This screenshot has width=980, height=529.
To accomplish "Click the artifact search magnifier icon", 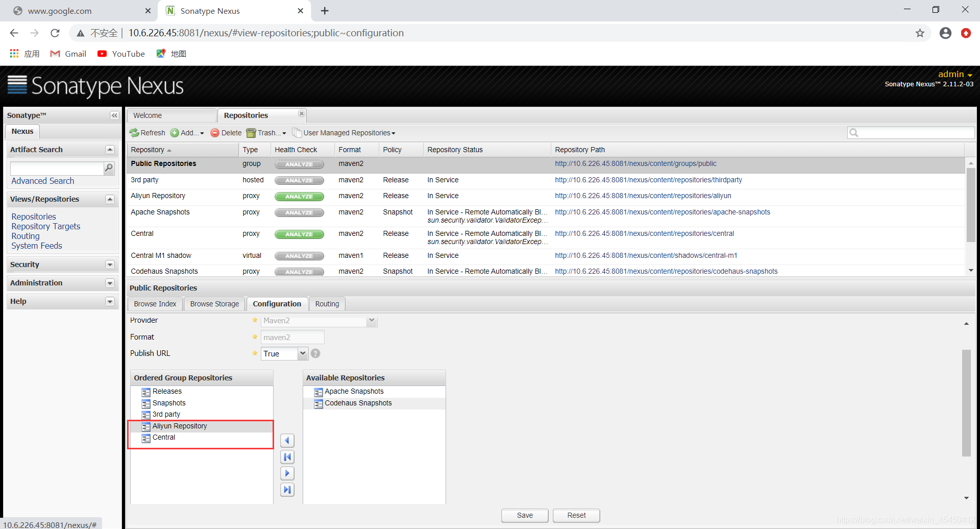I will pyautogui.click(x=109, y=167).
